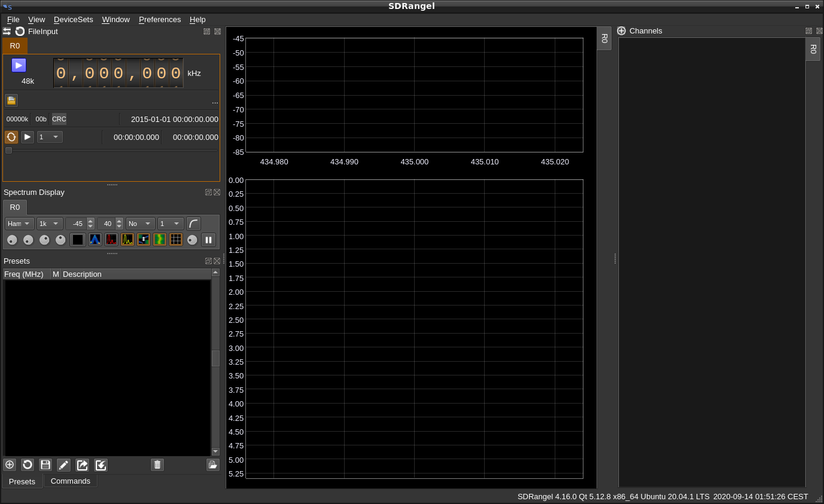Toggle linear/log scale curve button
The image size is (824, 504).
click(193, 224)
